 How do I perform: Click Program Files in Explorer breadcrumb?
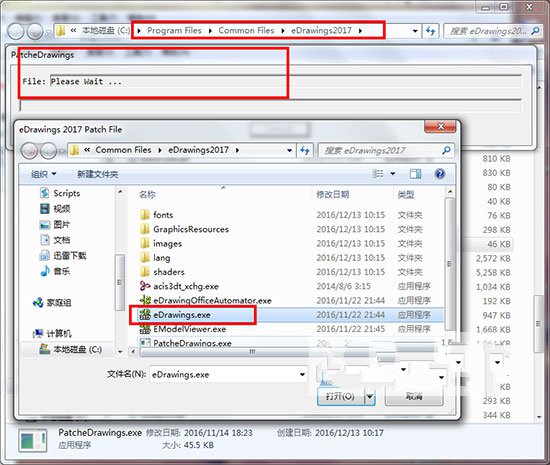pyautogui.click(x=174, y=31)
